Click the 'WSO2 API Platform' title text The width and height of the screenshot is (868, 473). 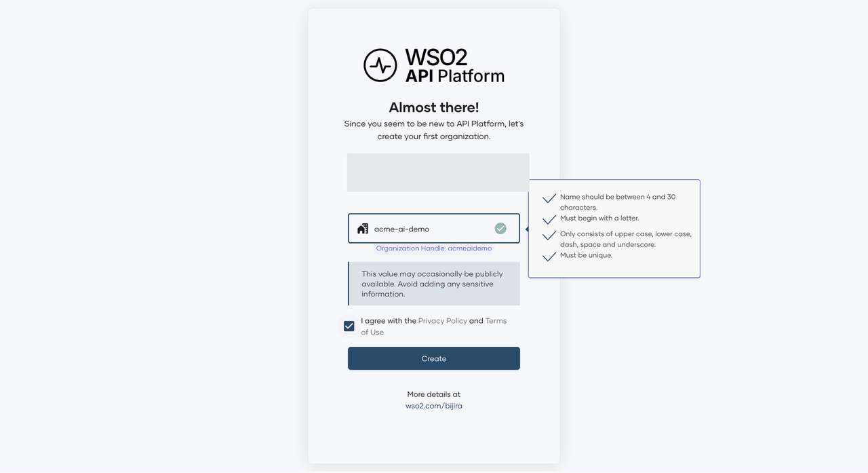pyautogui.click(x=455, y=66)
